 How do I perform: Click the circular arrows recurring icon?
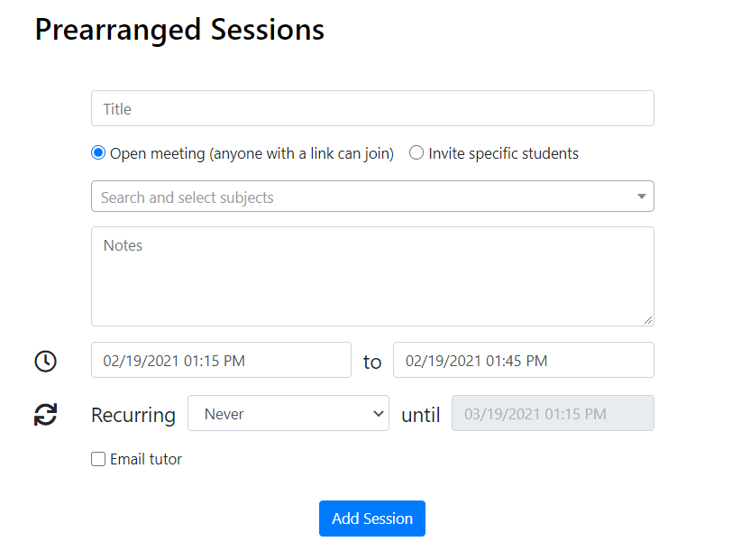[x=45, y=414]
